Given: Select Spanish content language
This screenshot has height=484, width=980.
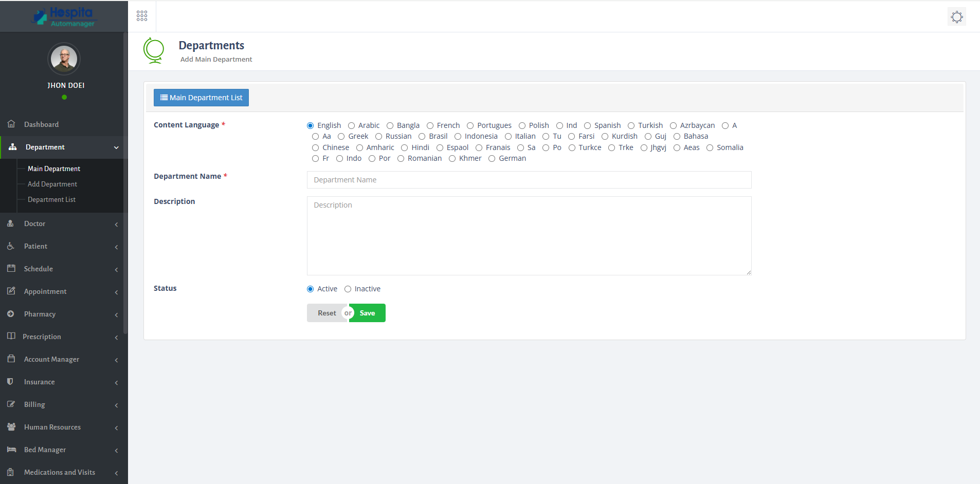Looking at the screenshot, I should point(587,125).
